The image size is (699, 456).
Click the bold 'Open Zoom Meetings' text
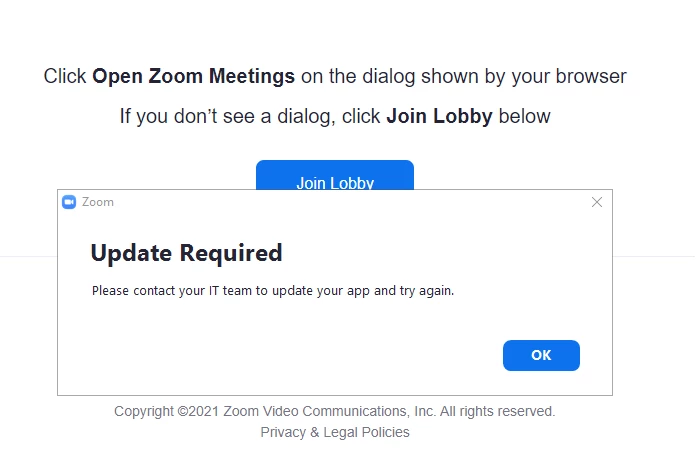193,76
